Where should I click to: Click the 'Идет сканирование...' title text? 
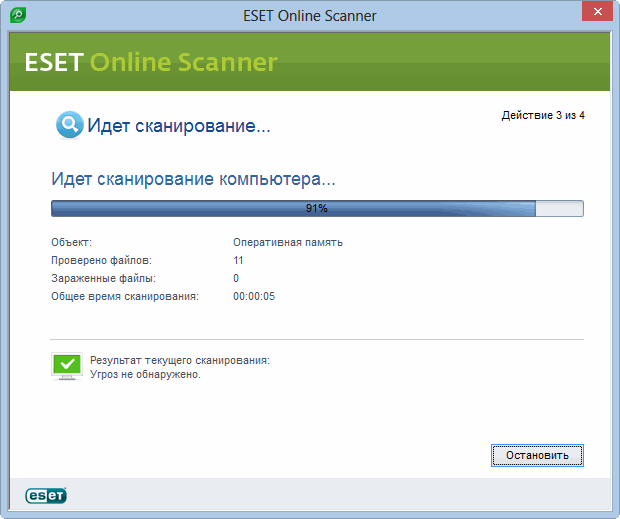pos(179,126)
